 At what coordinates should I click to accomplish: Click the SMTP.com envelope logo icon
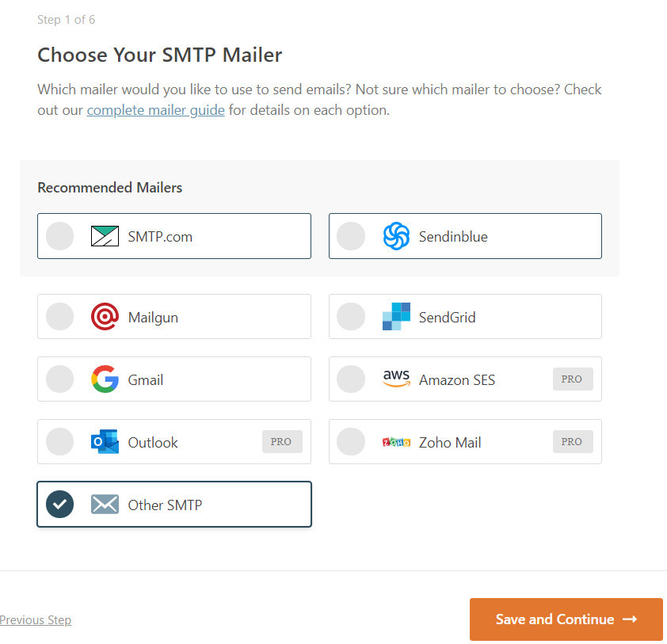(105, 236)
